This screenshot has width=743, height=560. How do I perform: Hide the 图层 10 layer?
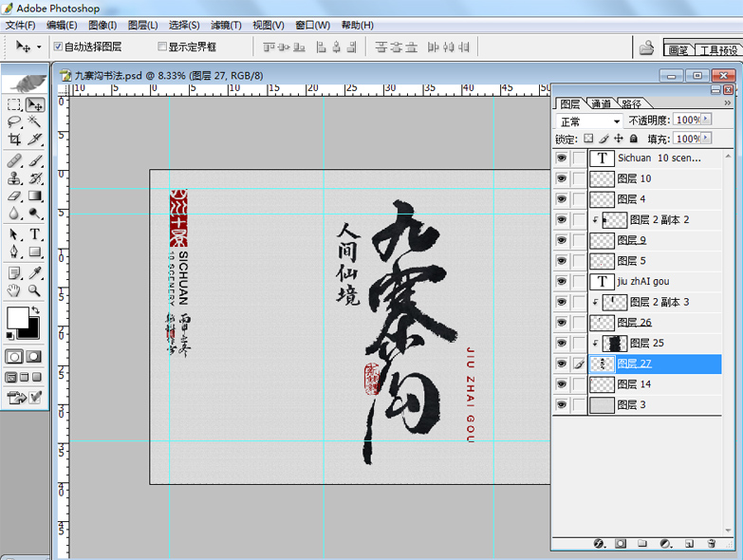(x=562, y=178)
